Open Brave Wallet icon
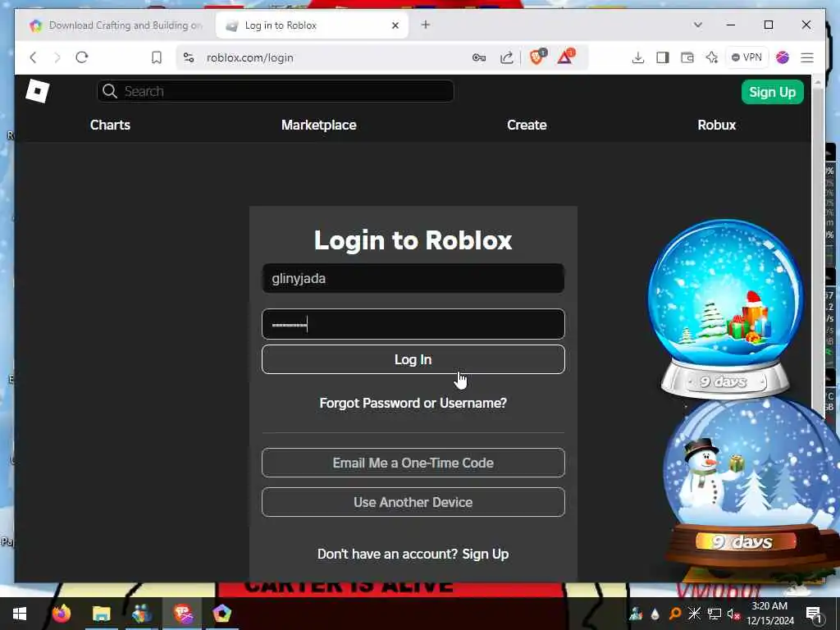Viewport: 840px width, 630px height. (x=687, y=57)
